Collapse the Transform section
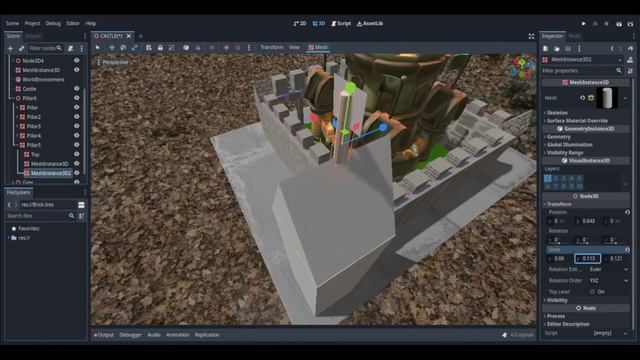This screenshot has height=360, width=640. 558,204
